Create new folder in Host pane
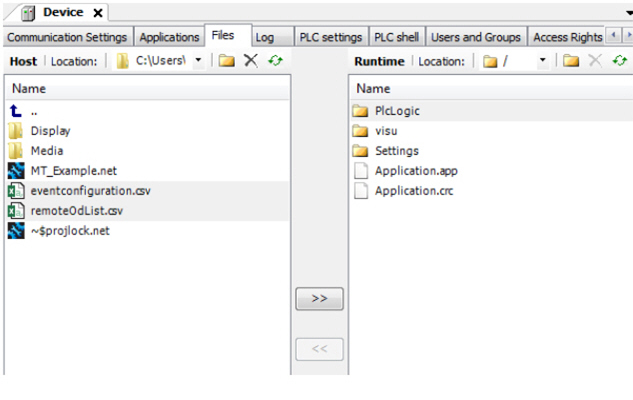This screenshot has width=633, height=400. tap(227, 61)
